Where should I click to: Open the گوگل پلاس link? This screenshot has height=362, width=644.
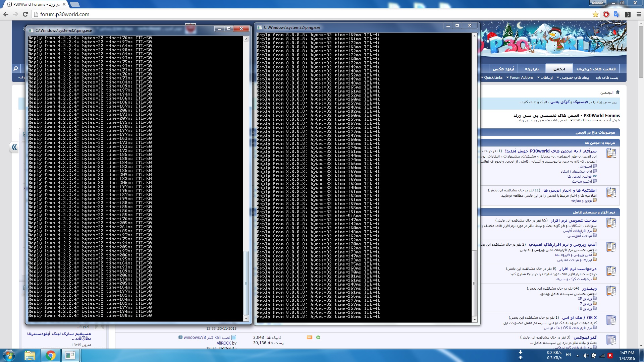coord(560,102)
